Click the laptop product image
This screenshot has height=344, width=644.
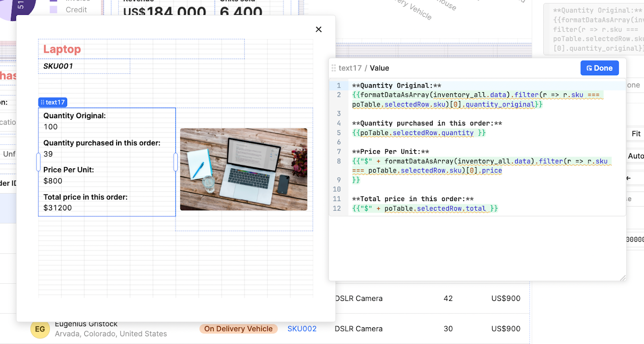(244, 169)
